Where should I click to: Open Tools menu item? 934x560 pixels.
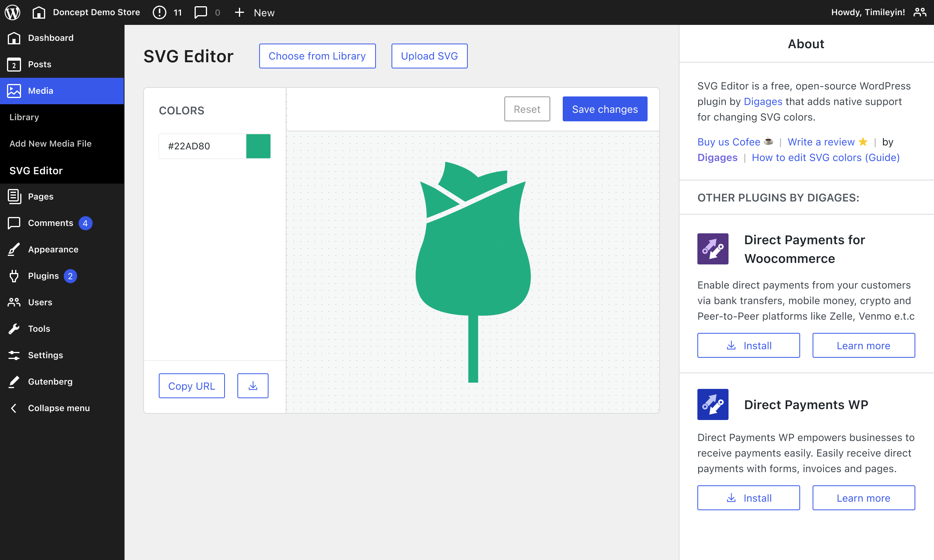click(x=62, y=329)
